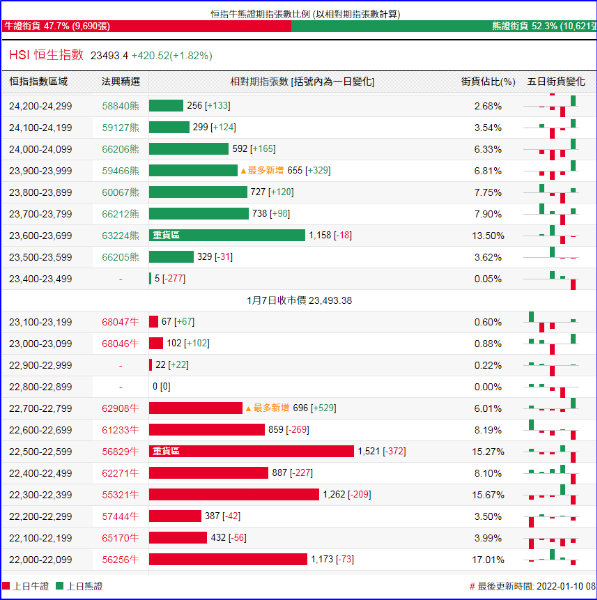Select bull warrant 56829牛
This screenshot has width=597, height=600.
(x=120, y=452)
